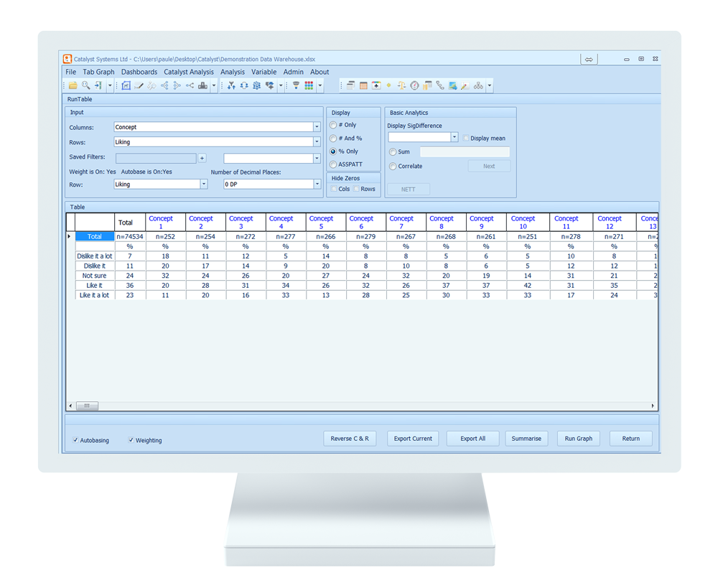Click the gauge dial icon

click(x=414, y=85)
